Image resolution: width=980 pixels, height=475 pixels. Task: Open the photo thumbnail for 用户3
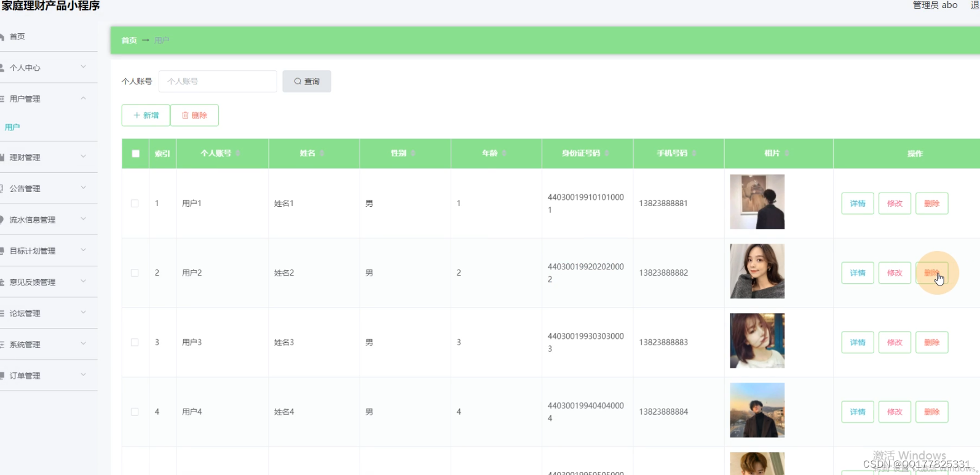click(x=757, y=341)
